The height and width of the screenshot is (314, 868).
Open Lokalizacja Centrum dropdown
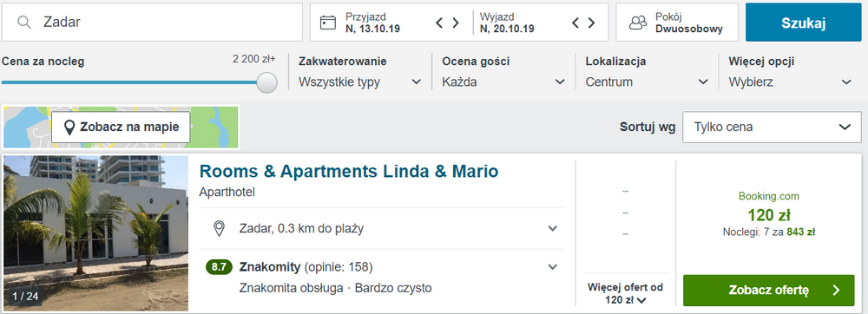(x=648, y=82)
